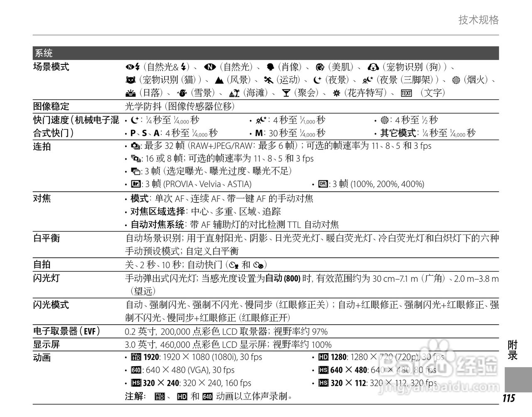This screenshot has width=532, height=417.
Task: Click the 动画 row label
Action: click(x=42, y=358)
